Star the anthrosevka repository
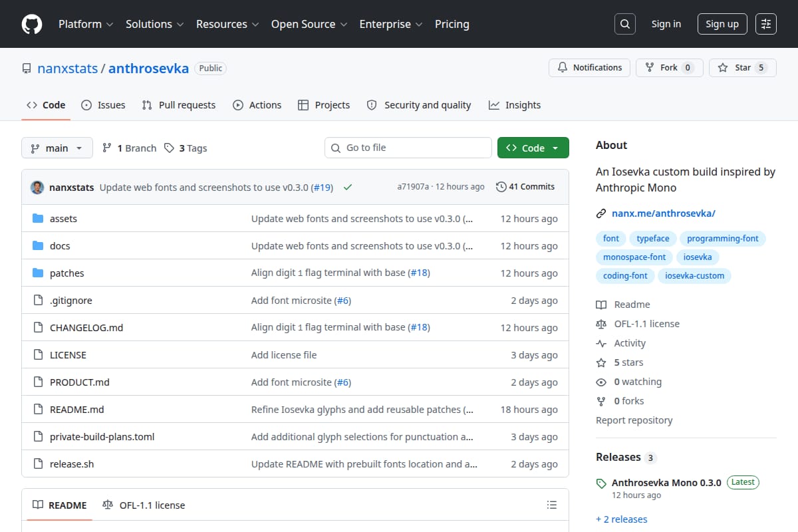798x532 pixels. click(743, 68)
